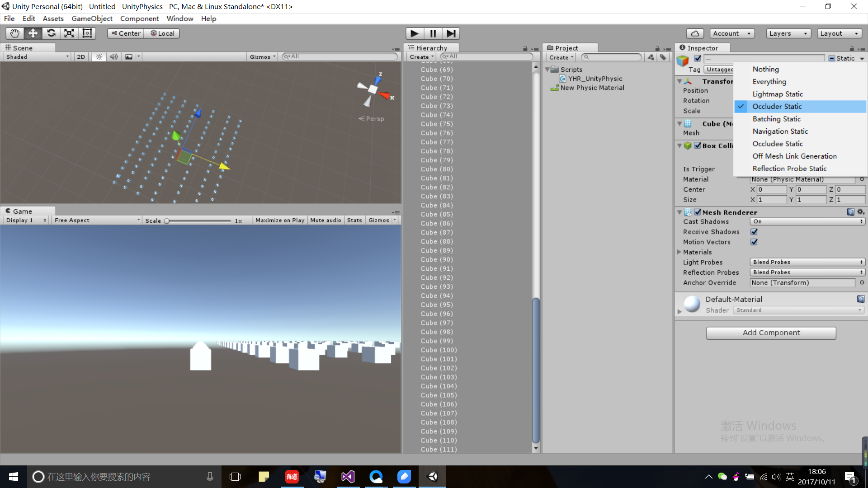This screenshot has width=868, height=488.
Task: Expand the Materials section
Action: point(679,252)
